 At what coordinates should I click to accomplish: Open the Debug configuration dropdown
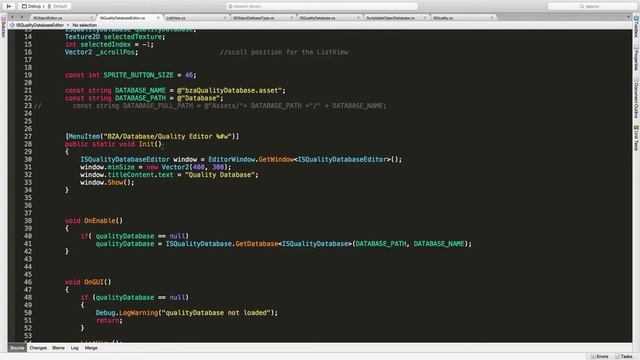[x=33, y=6]
